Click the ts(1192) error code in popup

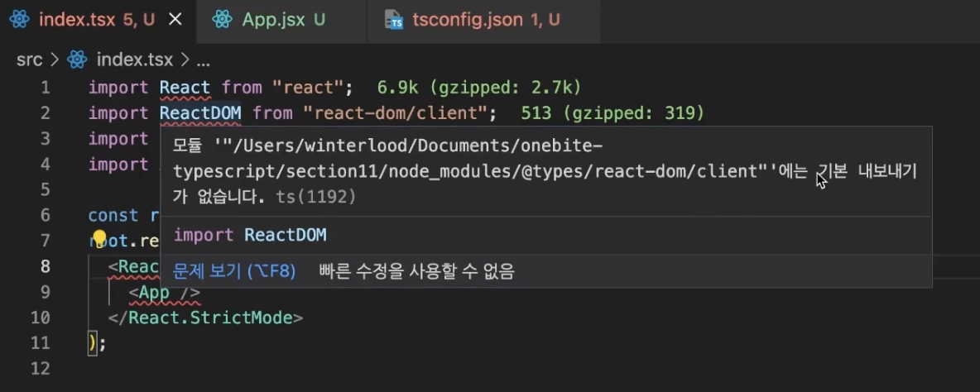(x=315, y=198)
